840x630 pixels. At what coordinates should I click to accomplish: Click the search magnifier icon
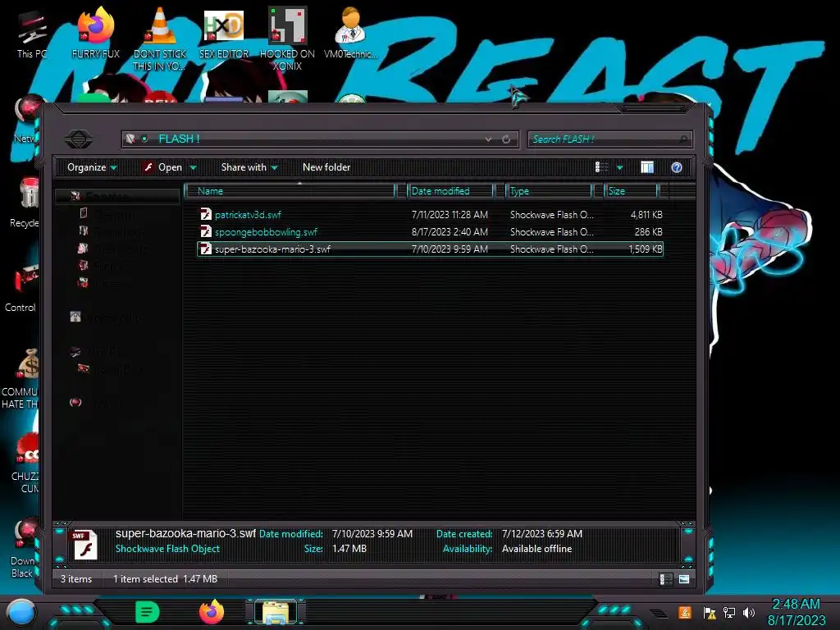[684, 139]
